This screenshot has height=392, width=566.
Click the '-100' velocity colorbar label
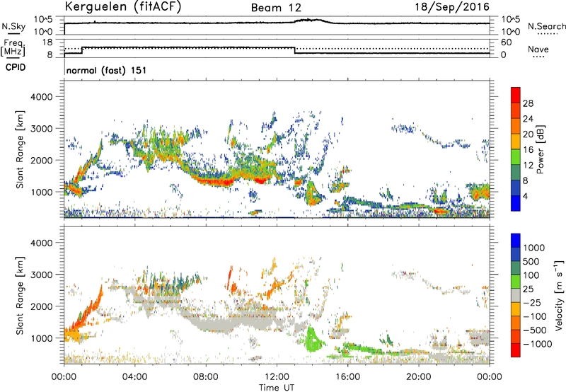pos(535,316)
